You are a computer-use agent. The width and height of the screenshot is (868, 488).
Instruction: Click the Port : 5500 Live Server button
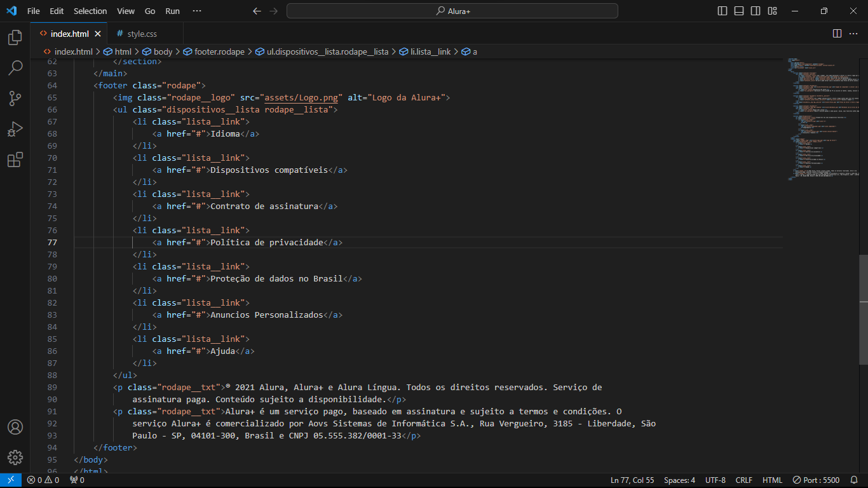point(816,480)
